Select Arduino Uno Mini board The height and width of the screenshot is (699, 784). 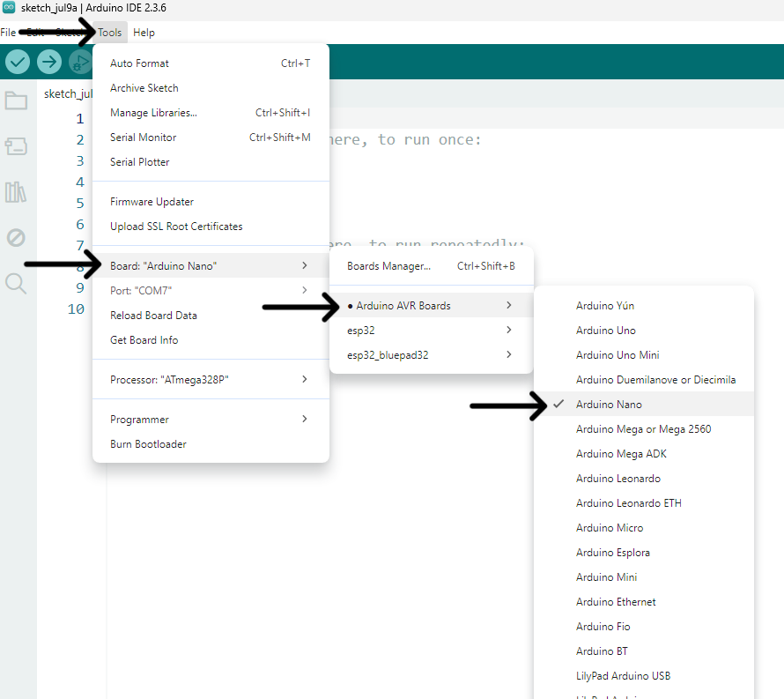(x=644, y=354)
